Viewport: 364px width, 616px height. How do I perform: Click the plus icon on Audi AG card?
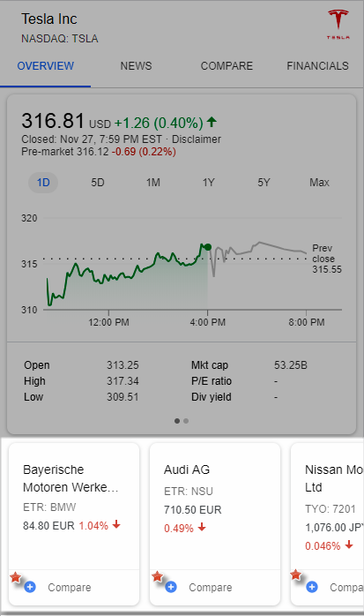171,587
